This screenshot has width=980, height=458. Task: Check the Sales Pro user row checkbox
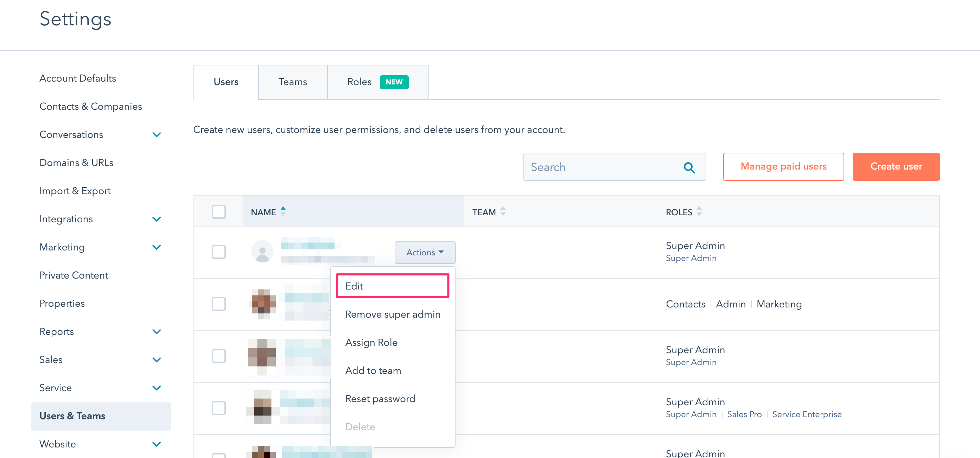[219, 408]
